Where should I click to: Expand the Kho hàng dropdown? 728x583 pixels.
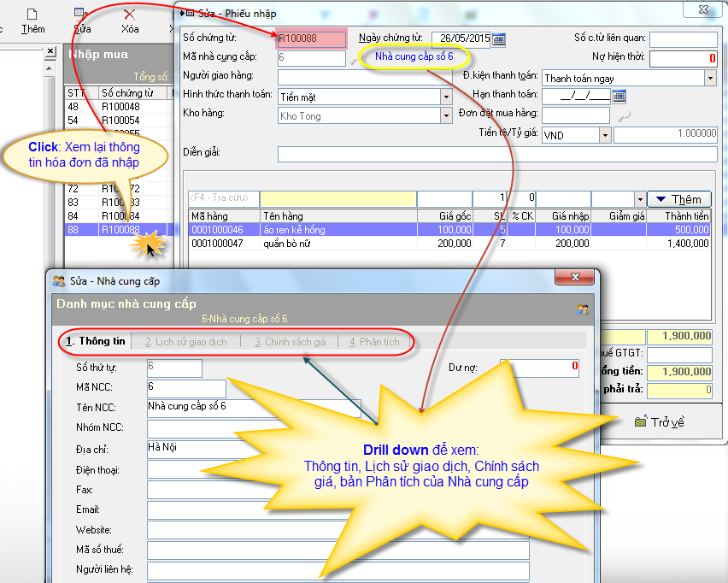coord(446,116)
